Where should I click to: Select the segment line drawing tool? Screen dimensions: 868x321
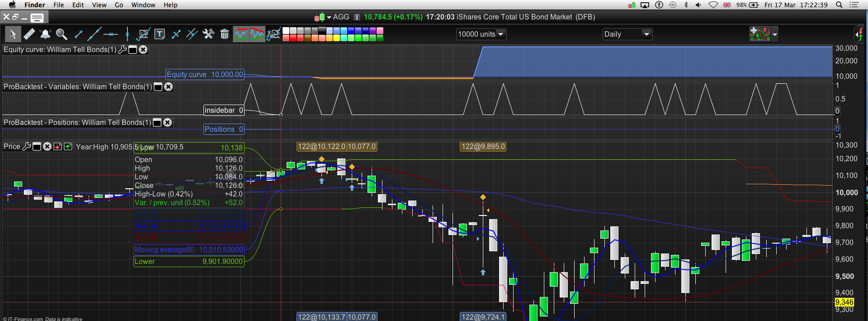(78, 34)
